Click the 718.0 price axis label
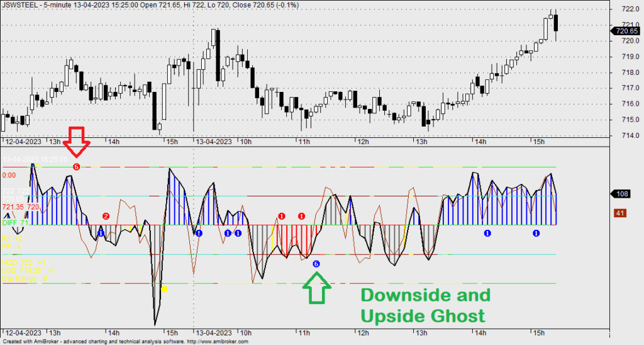This screenshot has width=644, height=345. pos(630,72)
